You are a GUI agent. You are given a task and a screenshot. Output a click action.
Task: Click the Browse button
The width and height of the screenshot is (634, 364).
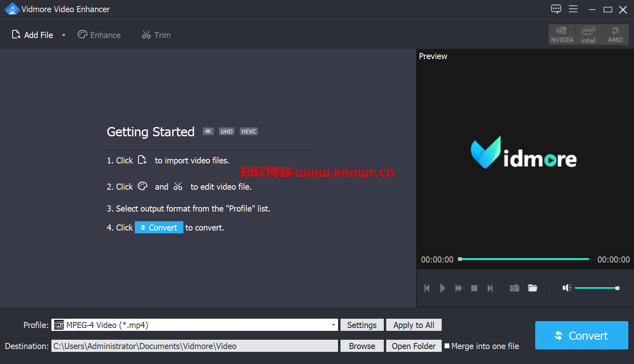(x=362, y=346)
